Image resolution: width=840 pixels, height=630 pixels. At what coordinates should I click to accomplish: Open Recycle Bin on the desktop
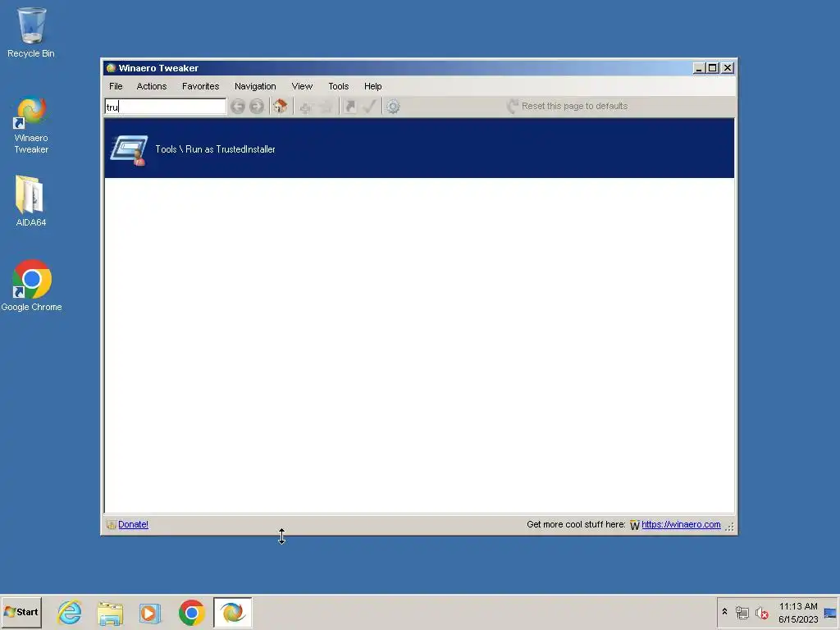coord(31,33)
